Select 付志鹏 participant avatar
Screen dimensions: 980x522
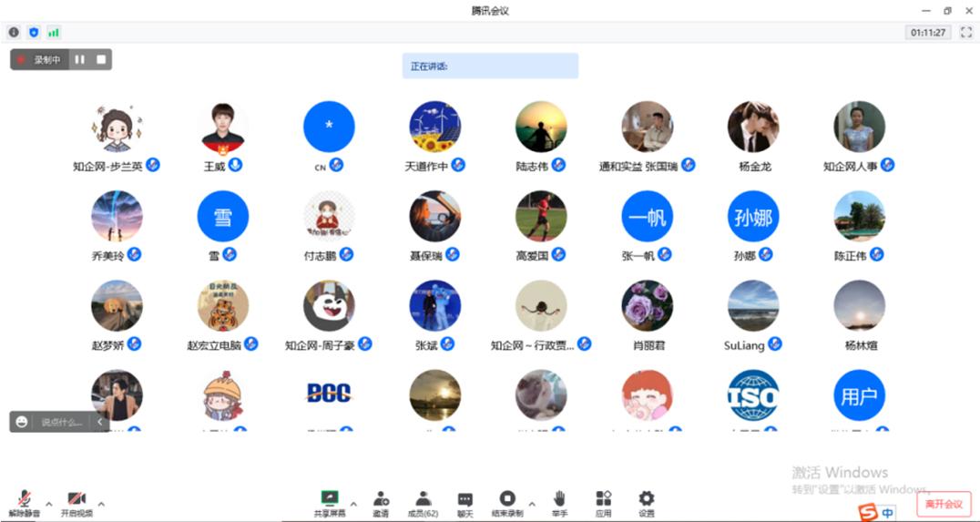[330, 216]
